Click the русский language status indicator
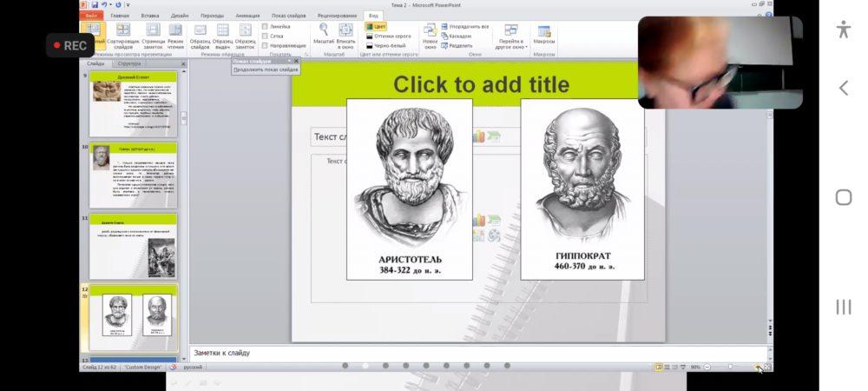 (193, 368)
